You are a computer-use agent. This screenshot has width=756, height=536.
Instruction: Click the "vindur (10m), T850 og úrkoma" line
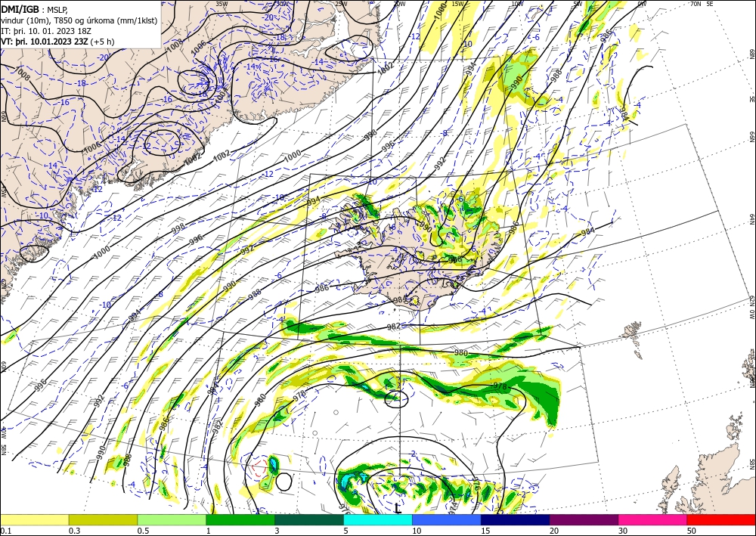79,20
